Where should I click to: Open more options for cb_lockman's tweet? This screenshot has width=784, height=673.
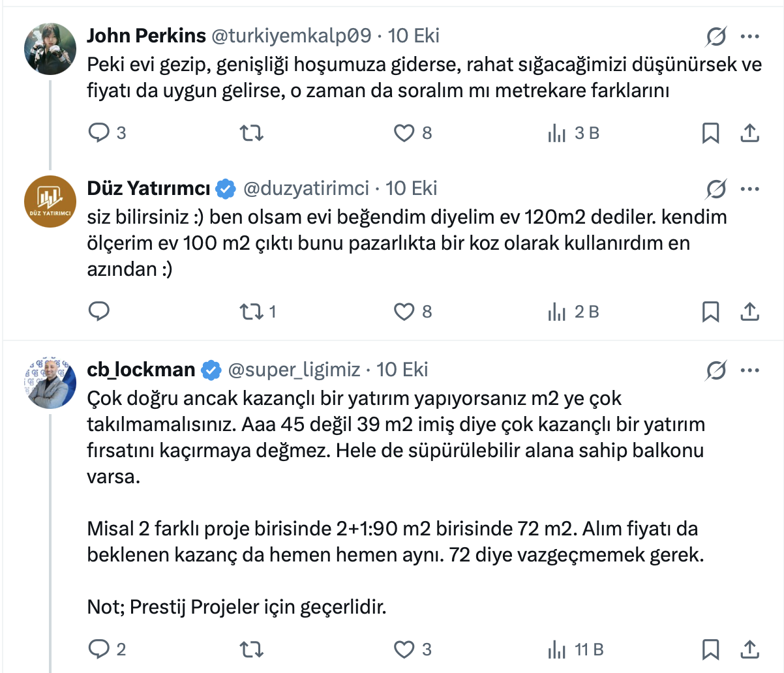(x=750, y=371)
